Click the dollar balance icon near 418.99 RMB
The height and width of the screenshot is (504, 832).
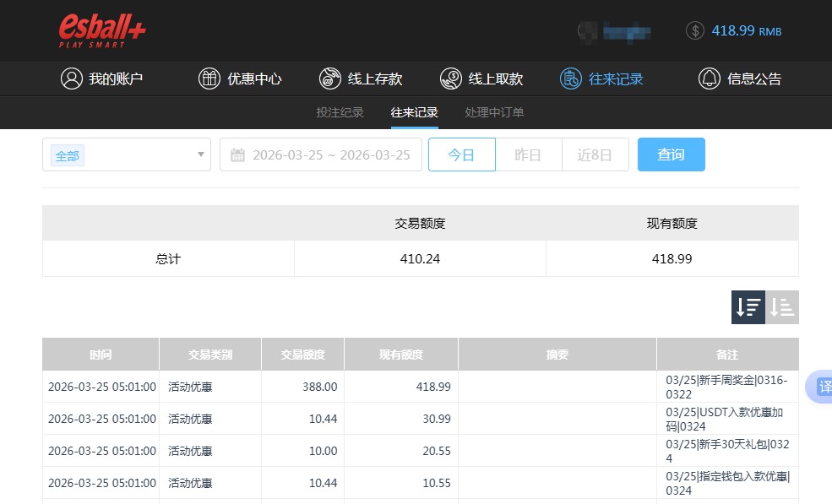[694, 30]
